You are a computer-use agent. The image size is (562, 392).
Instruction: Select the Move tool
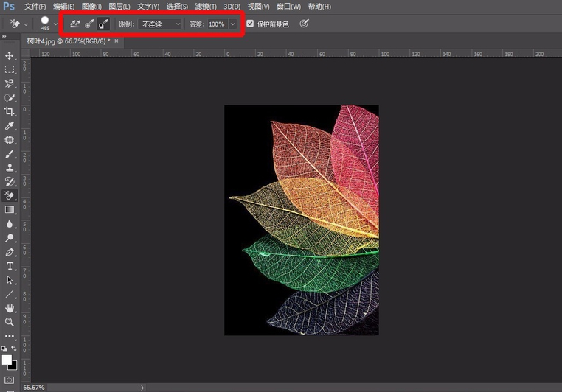coord(10,55)
